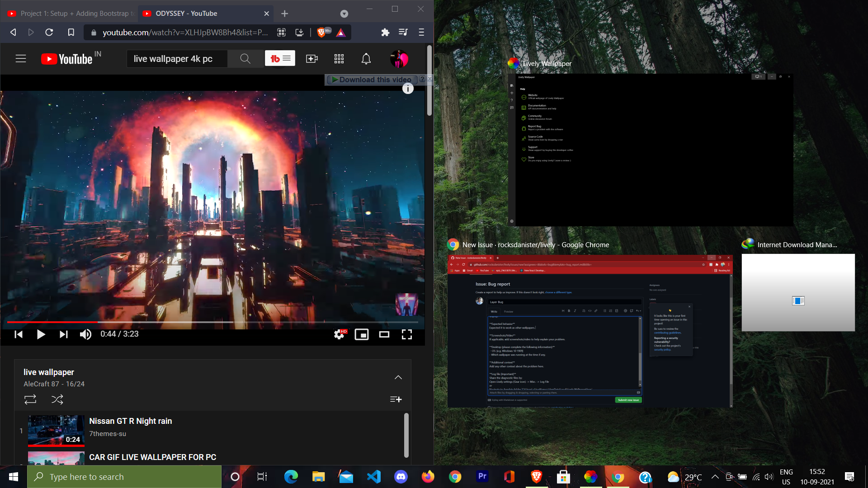Open the YouTube notifications bell
The width and height of the screenshot is (868, 488).
(x=366, y=59)
